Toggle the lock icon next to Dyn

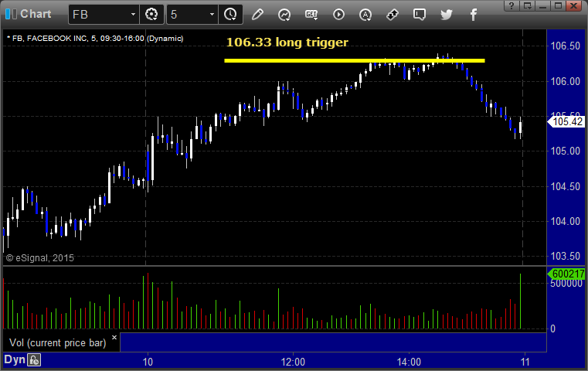coord(34,360)
